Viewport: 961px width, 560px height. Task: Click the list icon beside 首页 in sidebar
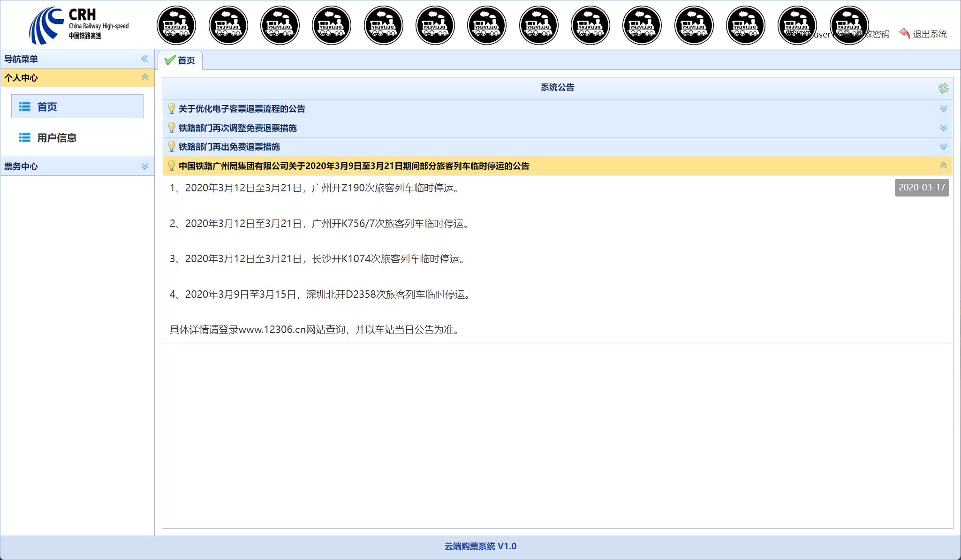click(24, 106)
